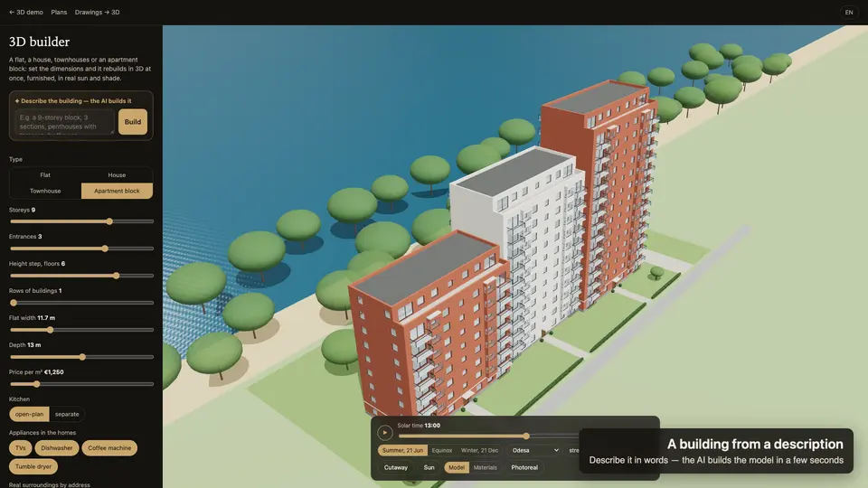
Task: Select Winter, 21 Dec season
Action: click(479, 450)
